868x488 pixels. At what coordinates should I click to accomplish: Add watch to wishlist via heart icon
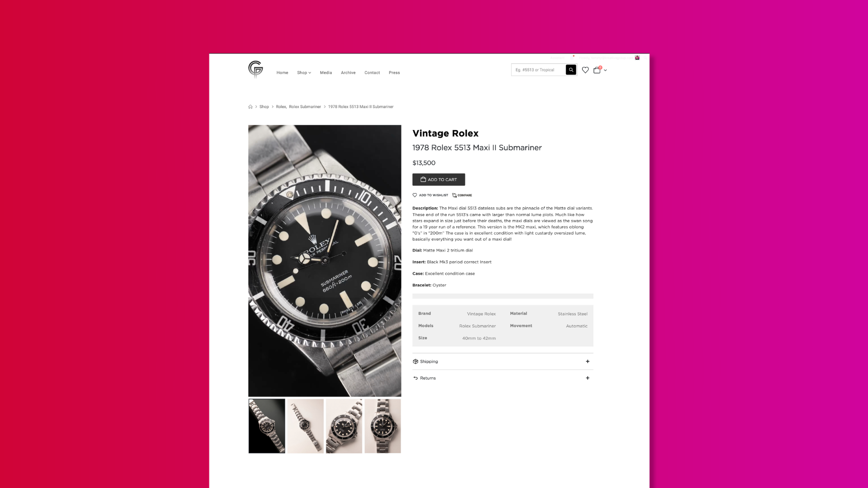click(415, 195)
